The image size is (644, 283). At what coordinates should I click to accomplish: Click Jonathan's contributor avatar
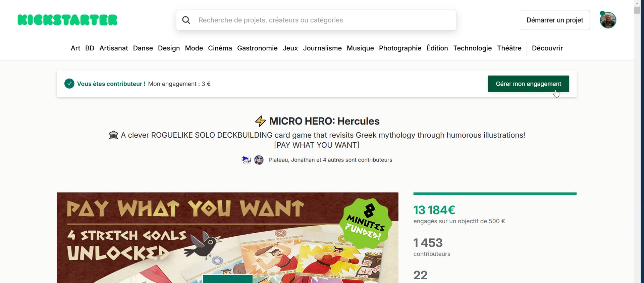click(x=259, y=160)
